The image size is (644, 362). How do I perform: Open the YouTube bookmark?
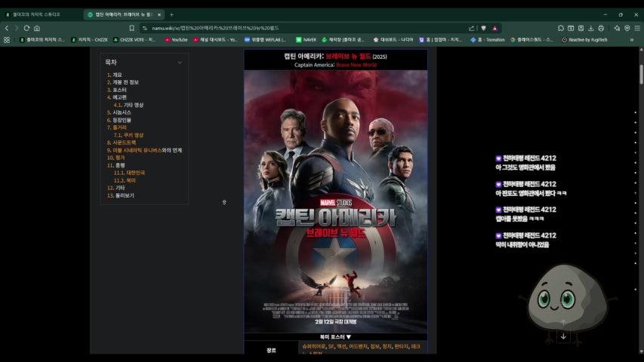(x=176, y=40)
